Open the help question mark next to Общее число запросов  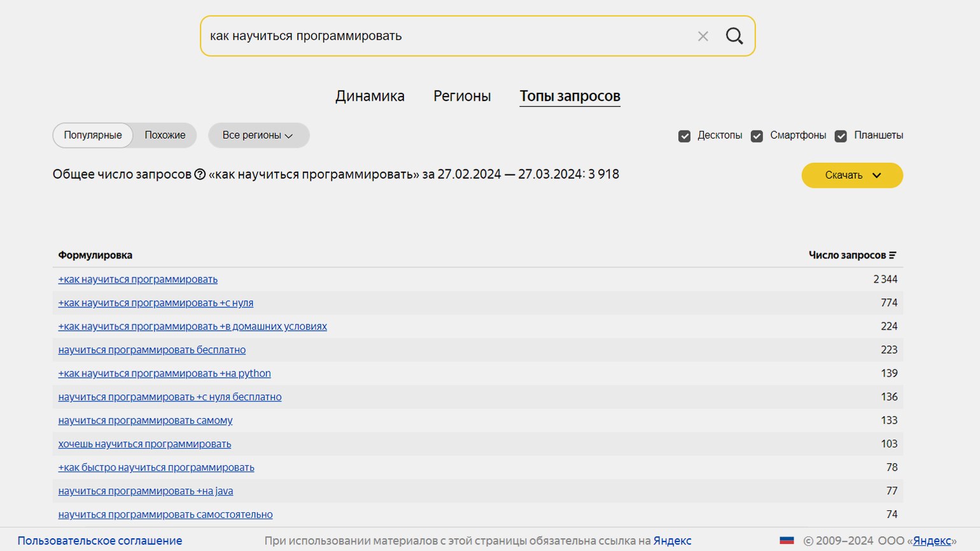(x=200, y=174)
